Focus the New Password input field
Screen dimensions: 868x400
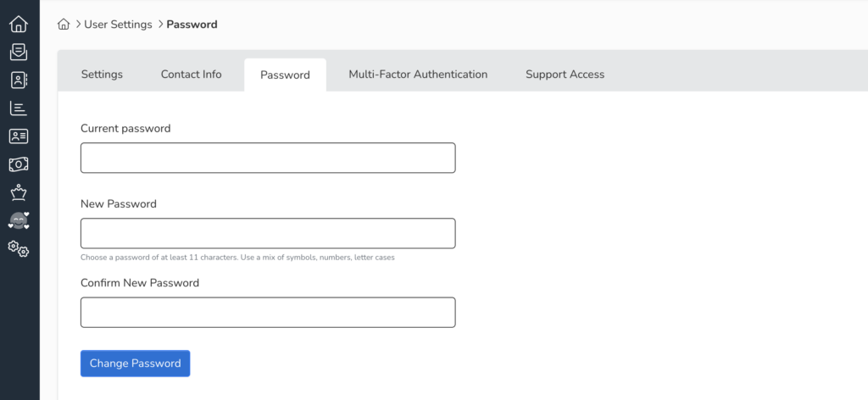point(268,233)
